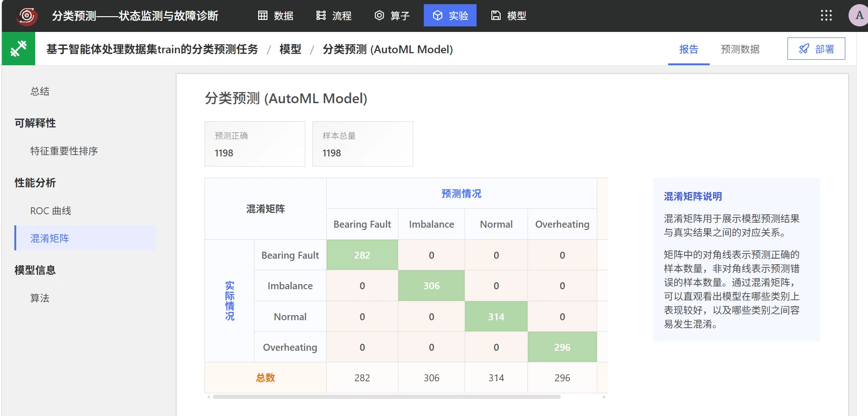Click total 306 in 总数 row

coord(431,378)
